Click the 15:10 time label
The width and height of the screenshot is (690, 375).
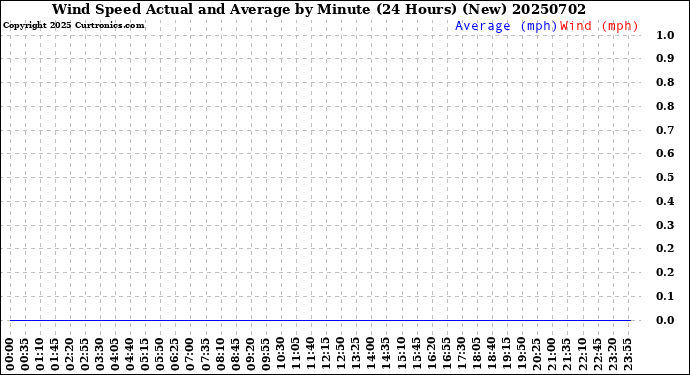tap(401, 355)
